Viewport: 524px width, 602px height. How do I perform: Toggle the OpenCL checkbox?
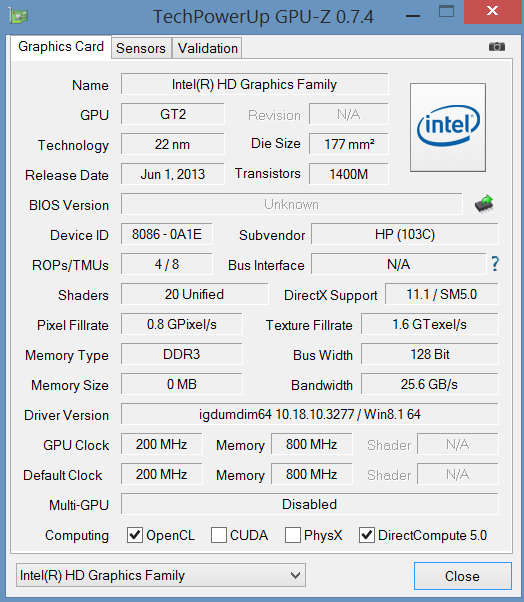click(135, 535)
